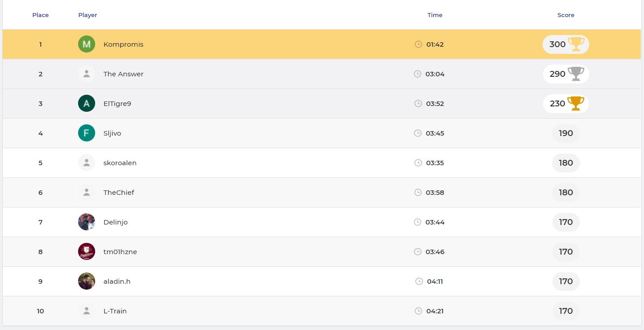Click place number 3

pyautogui.click(x=40, y=104)
